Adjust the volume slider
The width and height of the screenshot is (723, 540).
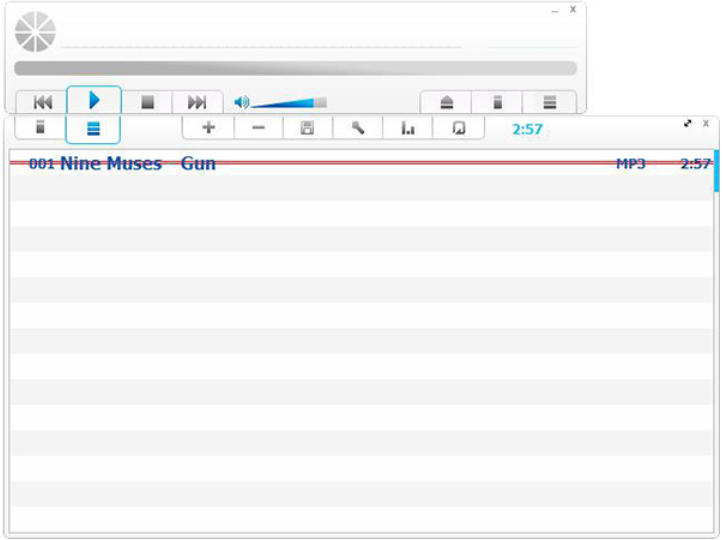290,102
